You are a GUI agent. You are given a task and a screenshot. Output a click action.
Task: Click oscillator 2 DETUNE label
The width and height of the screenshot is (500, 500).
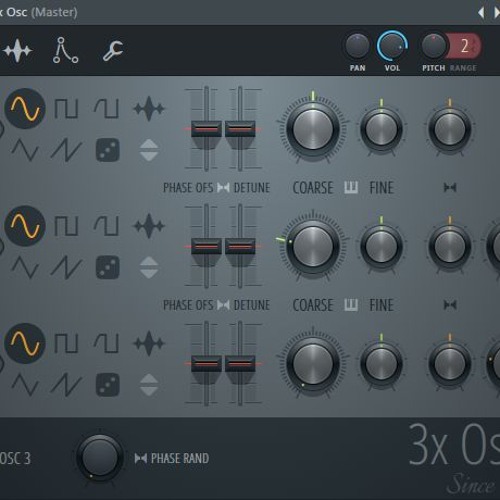252,305
